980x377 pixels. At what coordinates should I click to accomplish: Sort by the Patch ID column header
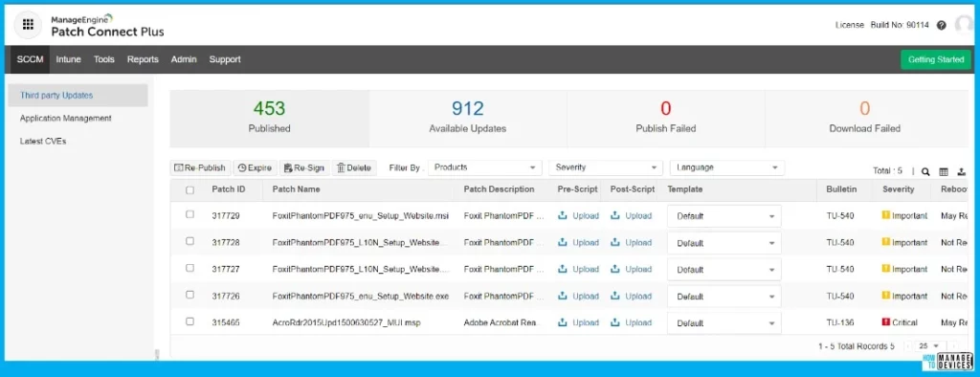(x=228, y=189)
